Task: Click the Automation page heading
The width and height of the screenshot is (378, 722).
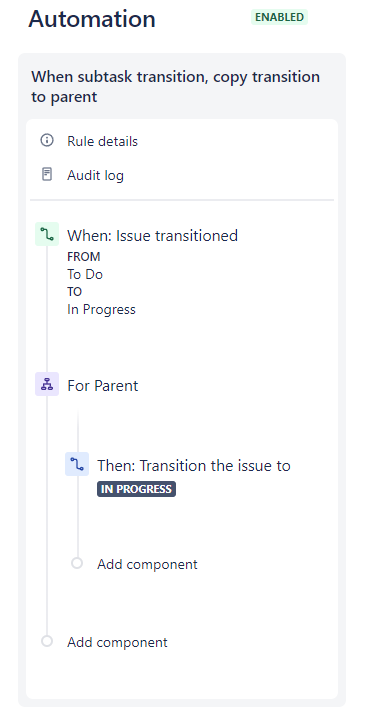Action: pos(92,19)
